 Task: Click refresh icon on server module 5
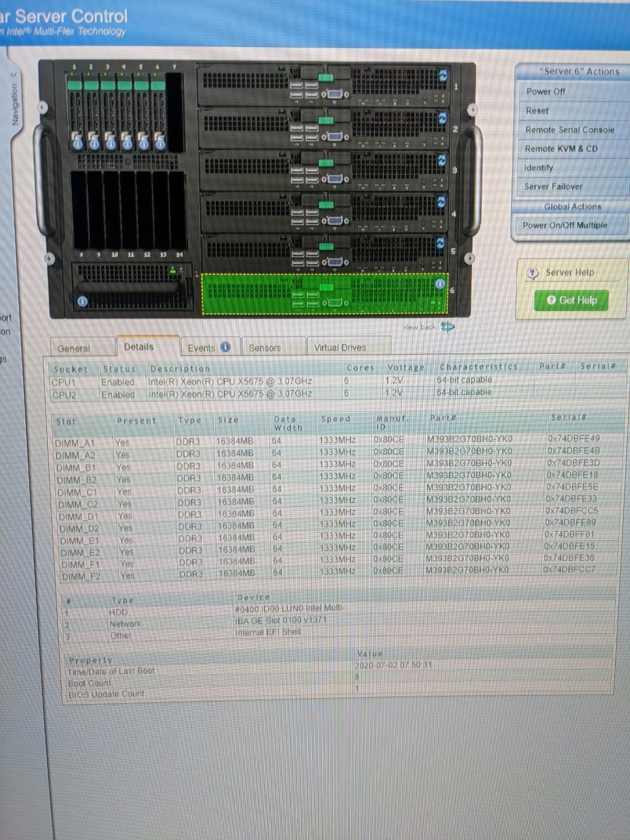(440, 243)
